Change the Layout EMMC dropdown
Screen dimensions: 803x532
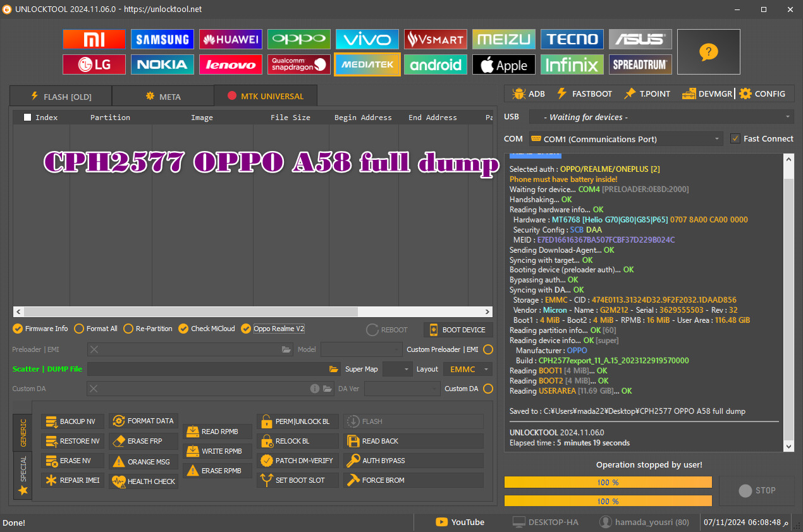[468, 369]
